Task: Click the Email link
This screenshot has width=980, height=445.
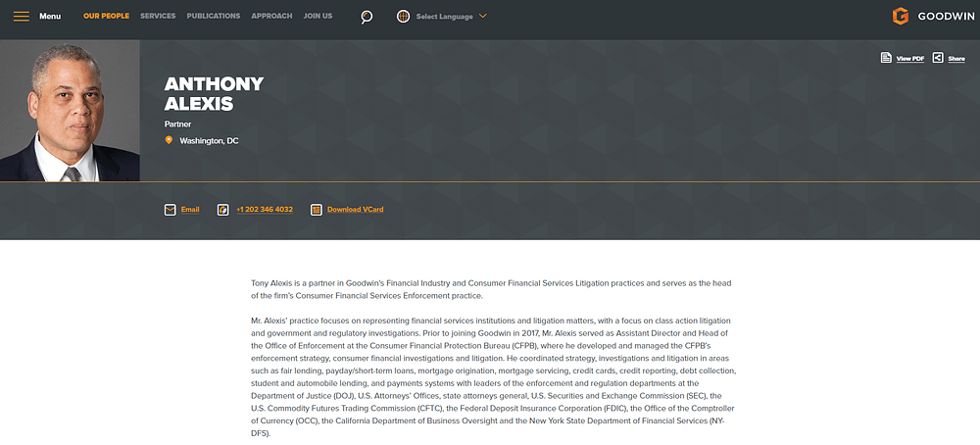Action: (190, 210)
